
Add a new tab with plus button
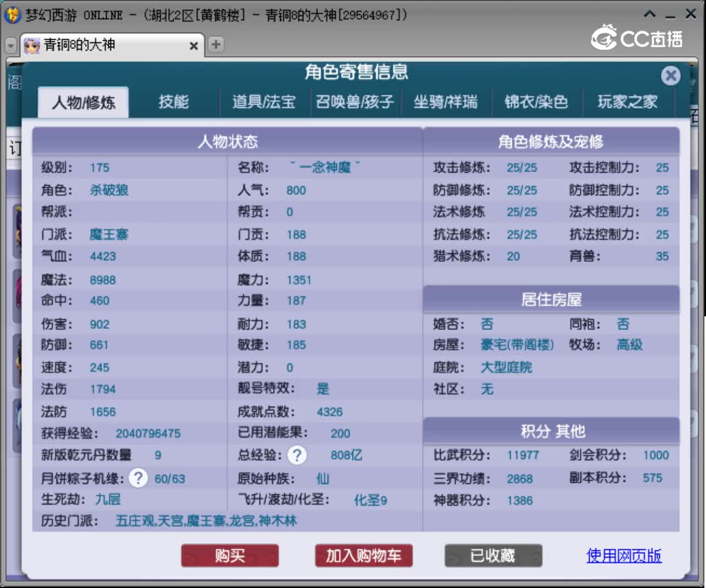pyautogui.click(x=216, y=44)
